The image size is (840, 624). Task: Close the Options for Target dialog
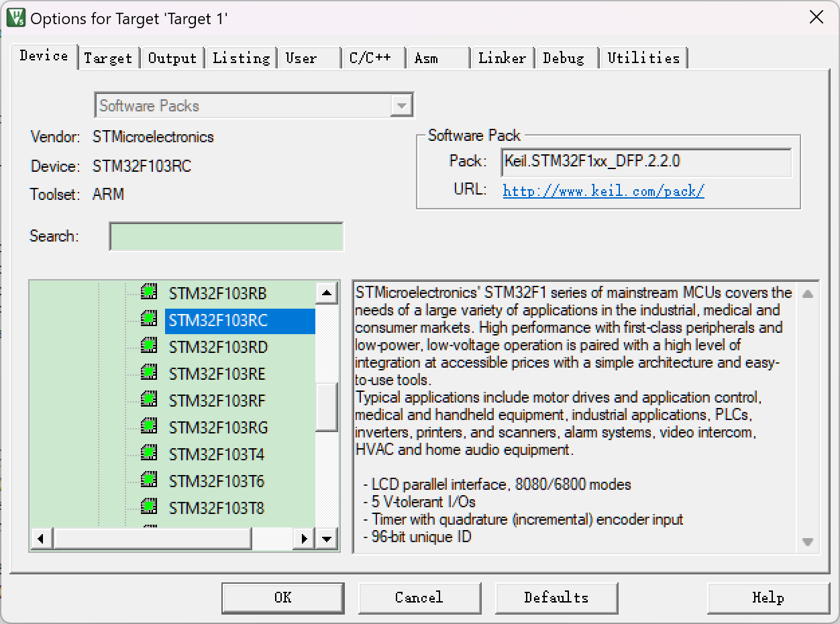click(817, 17)
